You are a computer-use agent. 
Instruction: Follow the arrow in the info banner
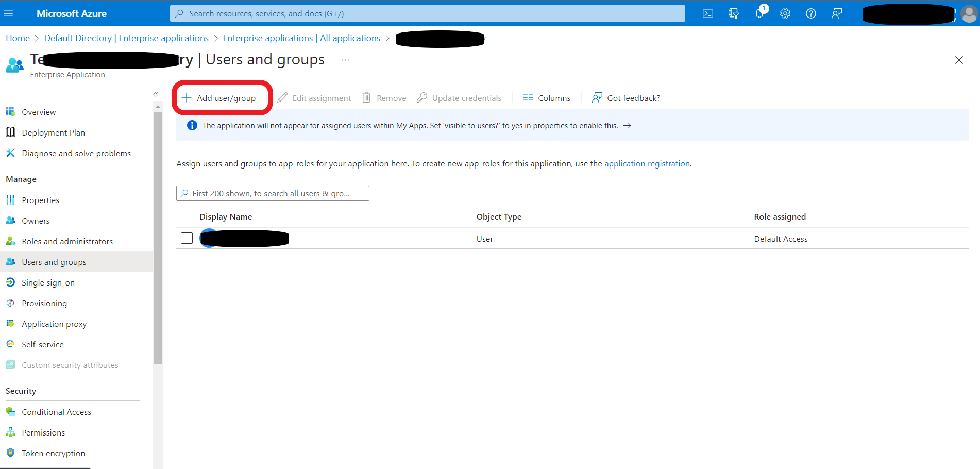(x=627, y=126)
